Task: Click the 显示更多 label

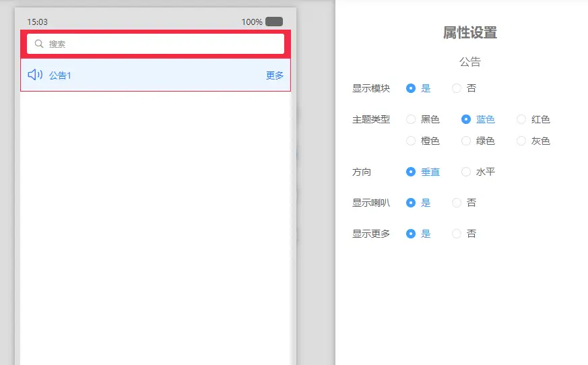Action: [x=371, y=234]
